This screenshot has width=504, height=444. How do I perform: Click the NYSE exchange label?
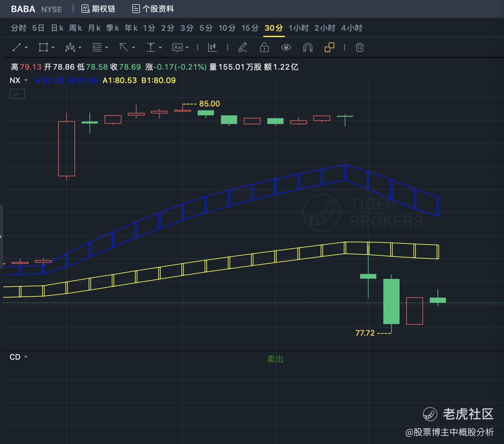pos(52,9)
